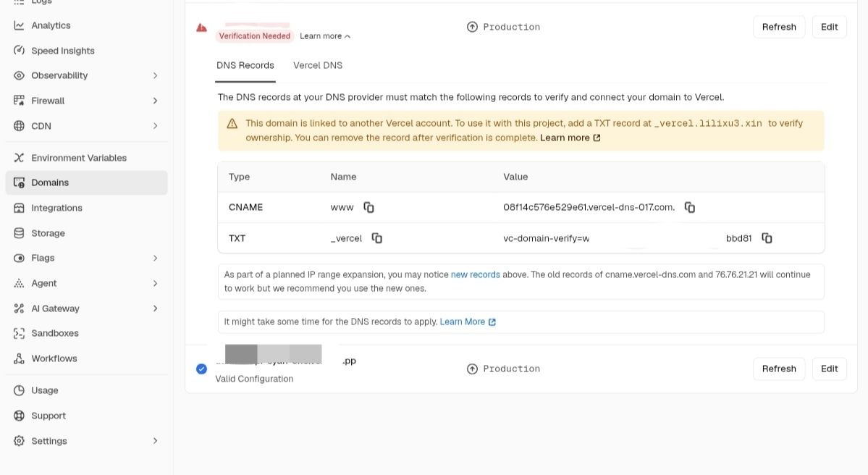Click the CNAME type cell
This screenshot has width=868, height=475.
point(246,207)
